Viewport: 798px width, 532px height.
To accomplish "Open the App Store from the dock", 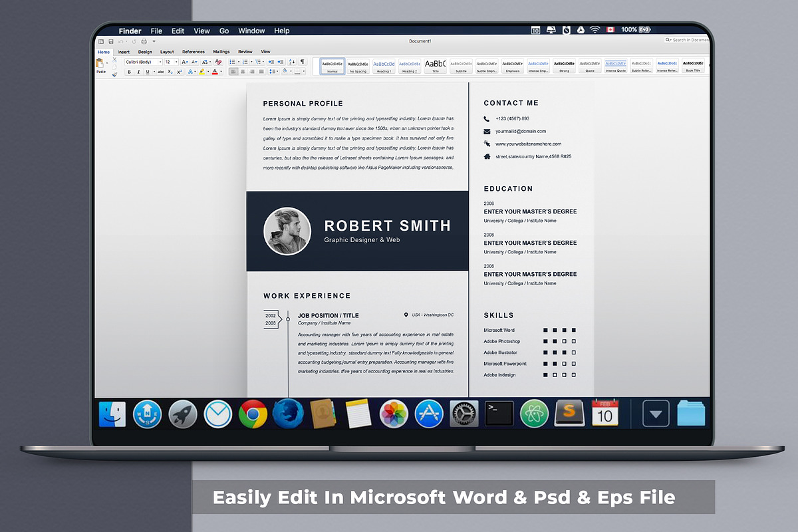I will click(x=429, y=414).
